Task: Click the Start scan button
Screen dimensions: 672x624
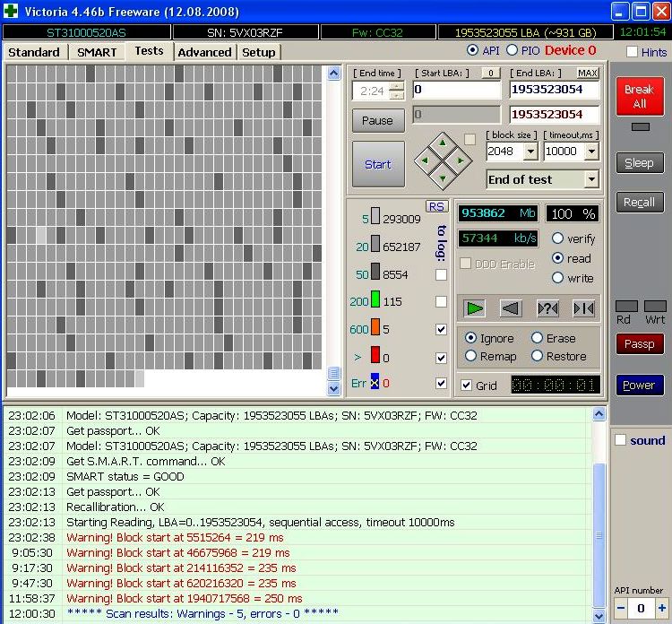Action: click(378, 164)
